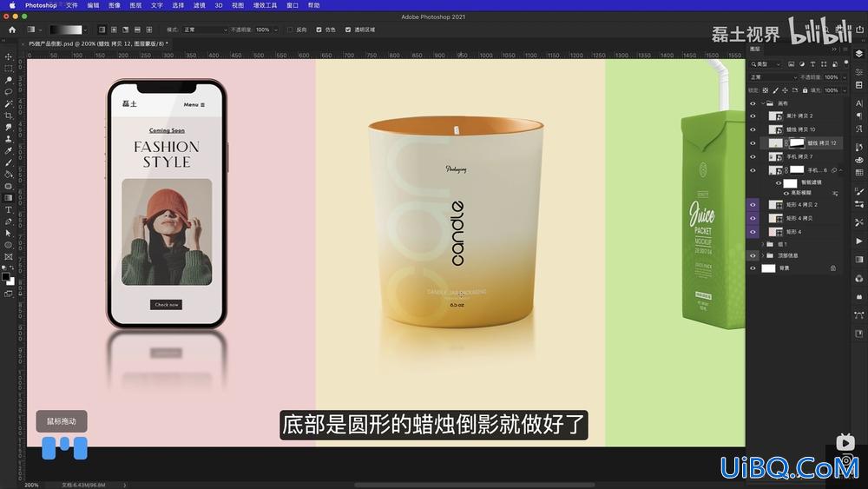Screen dimensions: 868x489
Task: Open the 滤镜 menu
Action: (x=200, y=5)
